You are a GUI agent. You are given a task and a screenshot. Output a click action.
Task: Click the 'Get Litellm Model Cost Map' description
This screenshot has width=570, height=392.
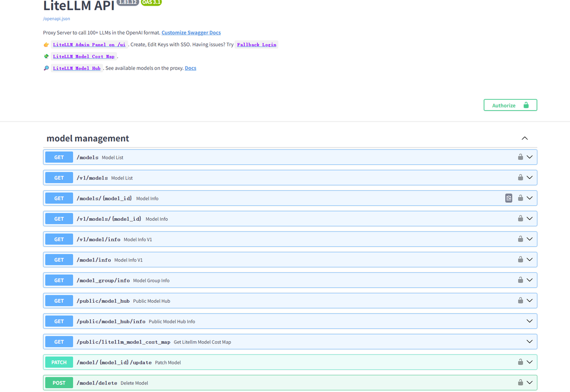[x=202, y=342]
